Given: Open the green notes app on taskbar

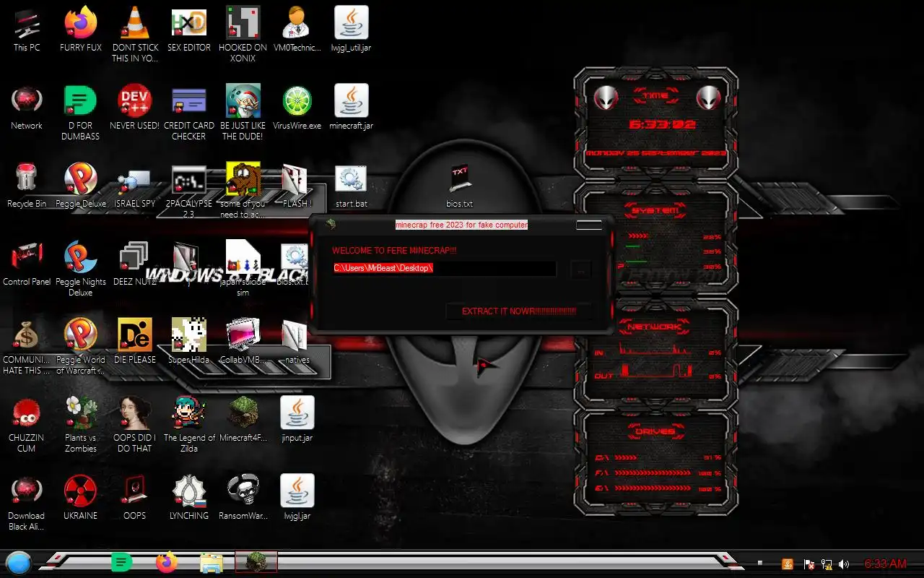Looking at the screenshot, I should (x=121, y=562).
